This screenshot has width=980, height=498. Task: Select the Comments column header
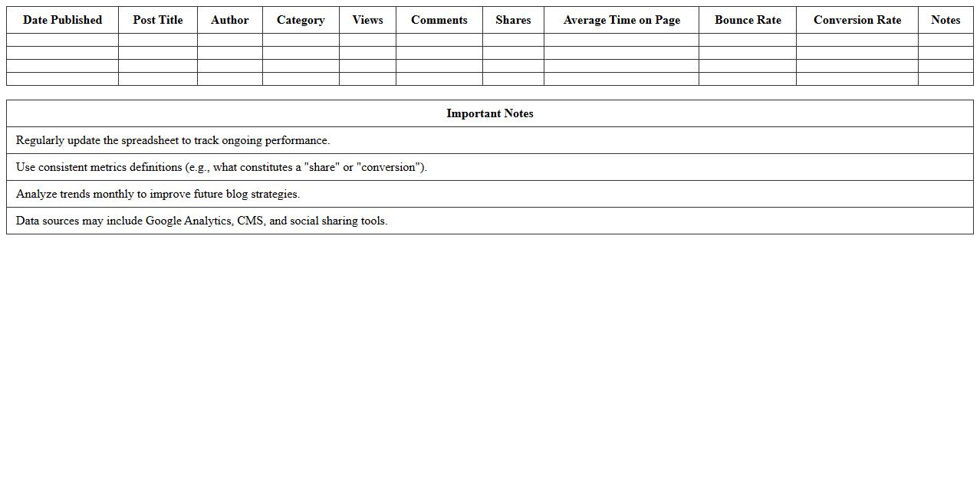click(x=439, y=20)
